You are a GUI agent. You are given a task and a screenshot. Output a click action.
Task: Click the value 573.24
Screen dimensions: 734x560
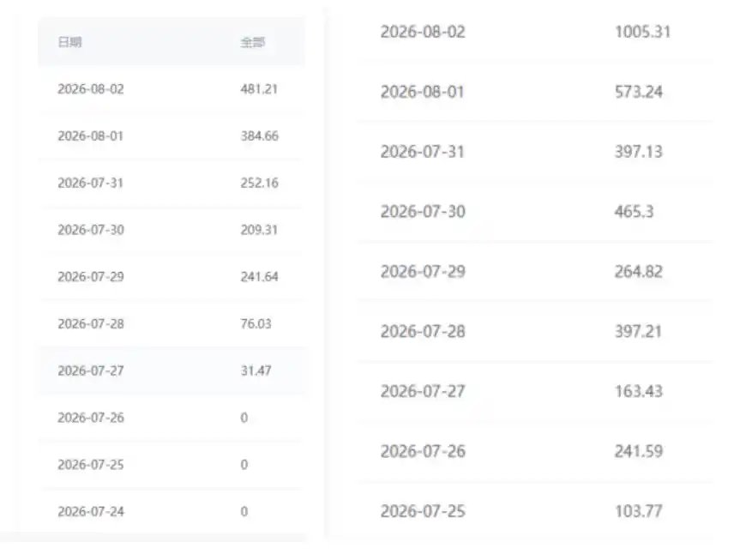point(639,92)
